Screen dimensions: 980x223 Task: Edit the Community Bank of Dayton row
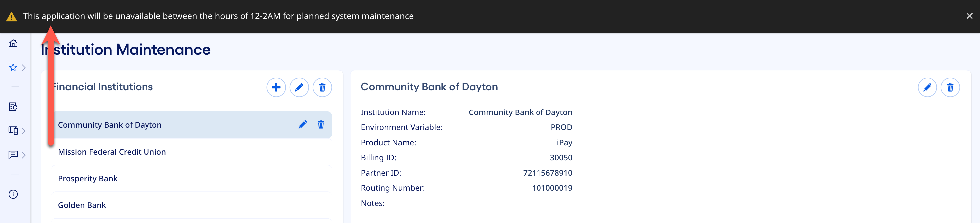(302, 125)
